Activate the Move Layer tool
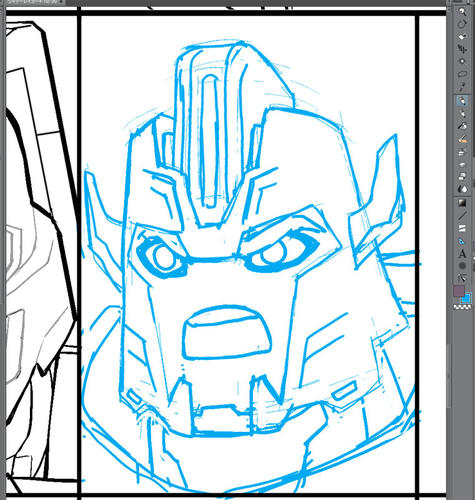 [x=462, y=49]
